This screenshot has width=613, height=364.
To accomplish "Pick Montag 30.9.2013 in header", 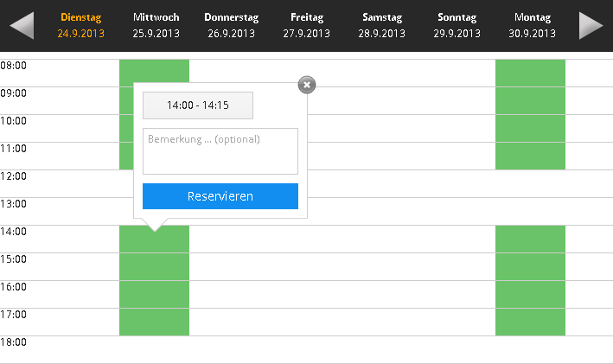I will [532, 25].
